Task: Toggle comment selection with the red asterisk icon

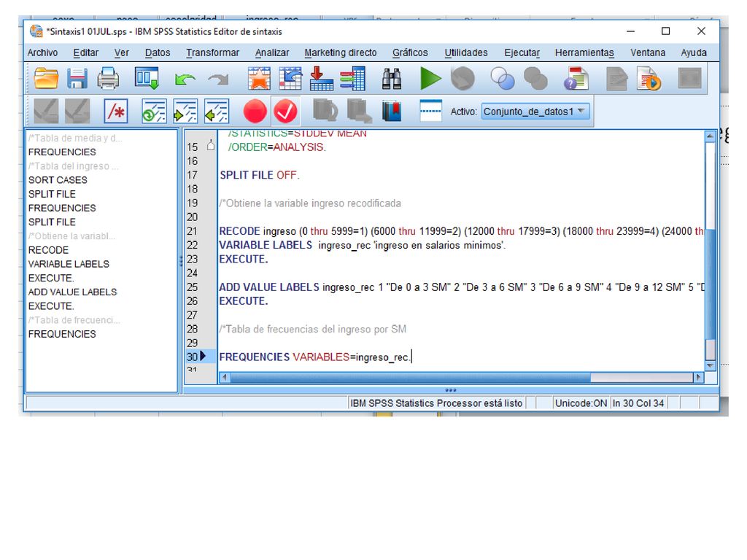Action: [116, 112]
